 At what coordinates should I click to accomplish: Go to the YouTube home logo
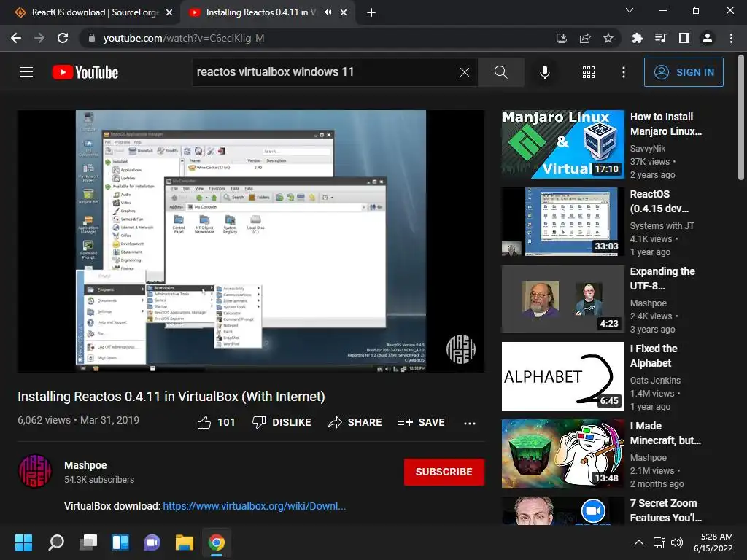85,72
